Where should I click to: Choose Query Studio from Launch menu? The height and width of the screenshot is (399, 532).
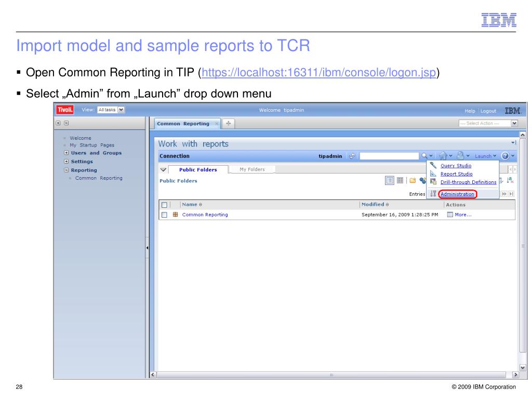click(x=456, y=166)
